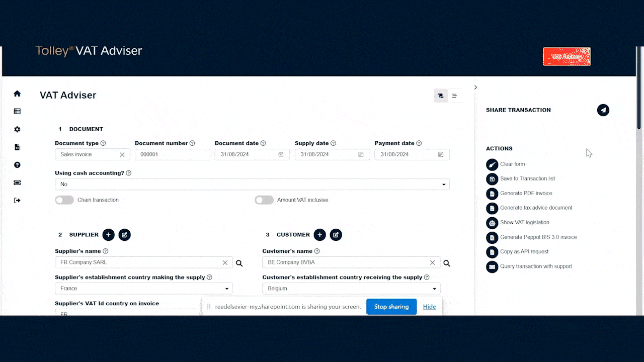Click the logout icon in sidebar
Screen dimensions: 644x362
point(17,201)
